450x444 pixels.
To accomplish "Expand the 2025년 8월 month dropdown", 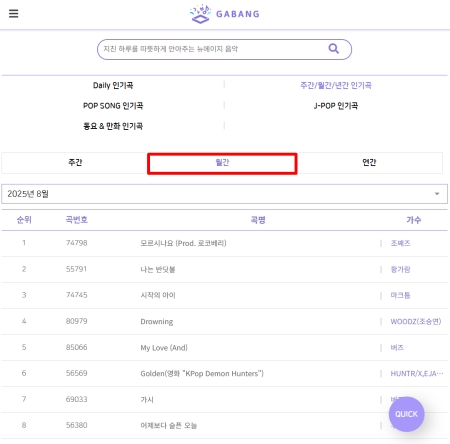I will 224,194.
